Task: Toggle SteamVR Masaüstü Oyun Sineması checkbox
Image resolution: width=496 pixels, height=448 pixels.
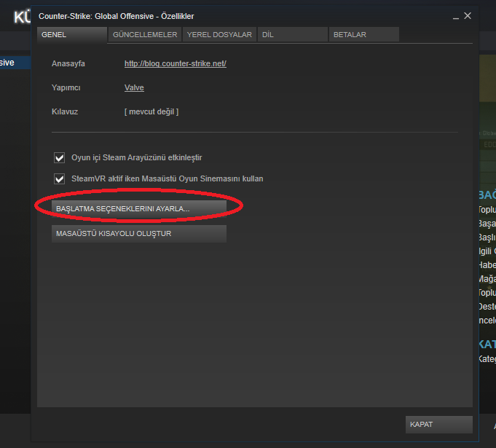Action: pos(59,178)
